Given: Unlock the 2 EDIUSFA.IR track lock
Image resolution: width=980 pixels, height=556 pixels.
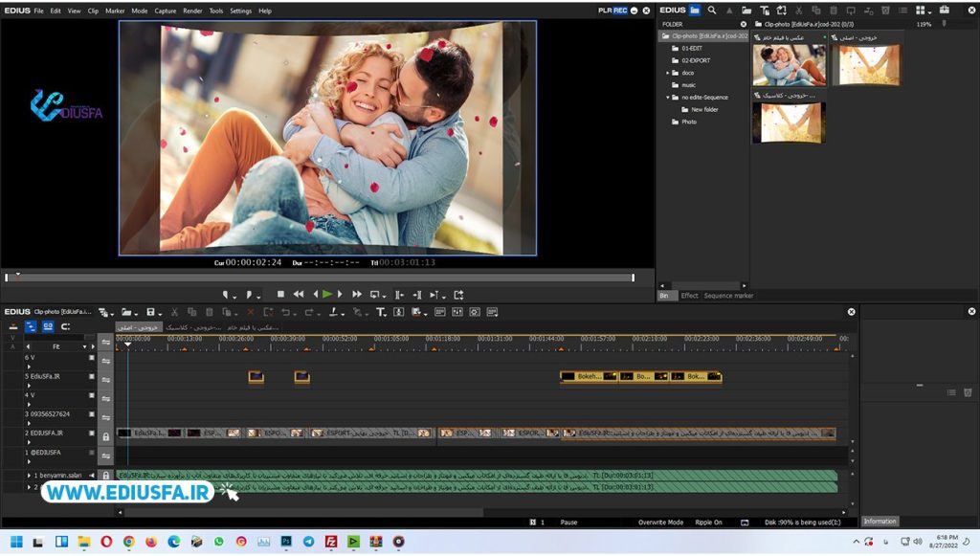Looking at the screenshot, I should 105,436.
